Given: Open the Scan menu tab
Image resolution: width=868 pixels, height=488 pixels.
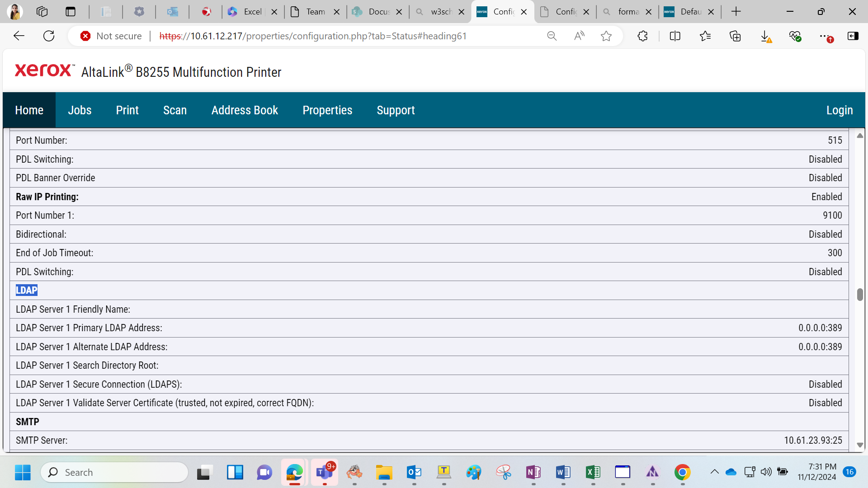Looking at the screenshot, I should [x=175, y=110].
